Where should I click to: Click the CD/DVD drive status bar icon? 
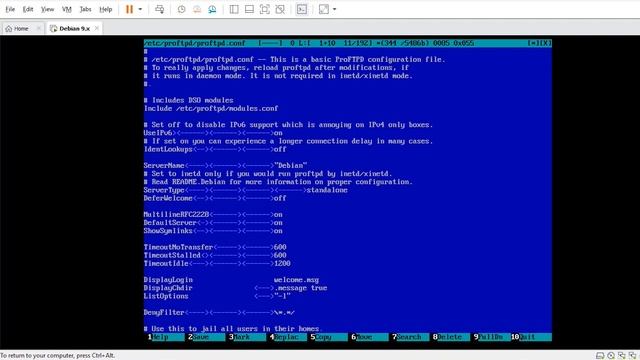point(611,356)
